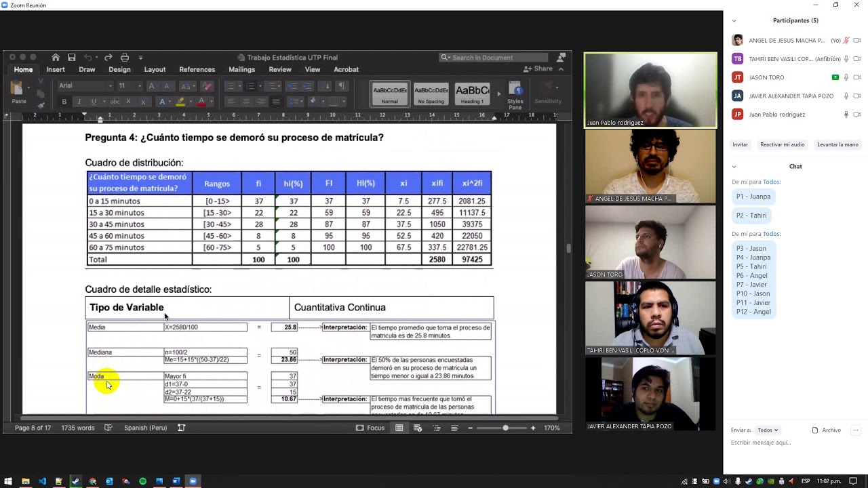Switch to Web Layout view icon
868x488 pixels.
[x=418, y=428]
